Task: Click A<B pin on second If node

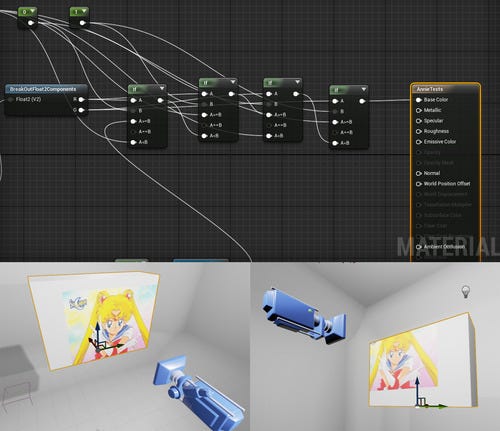Action: point(204,136)
